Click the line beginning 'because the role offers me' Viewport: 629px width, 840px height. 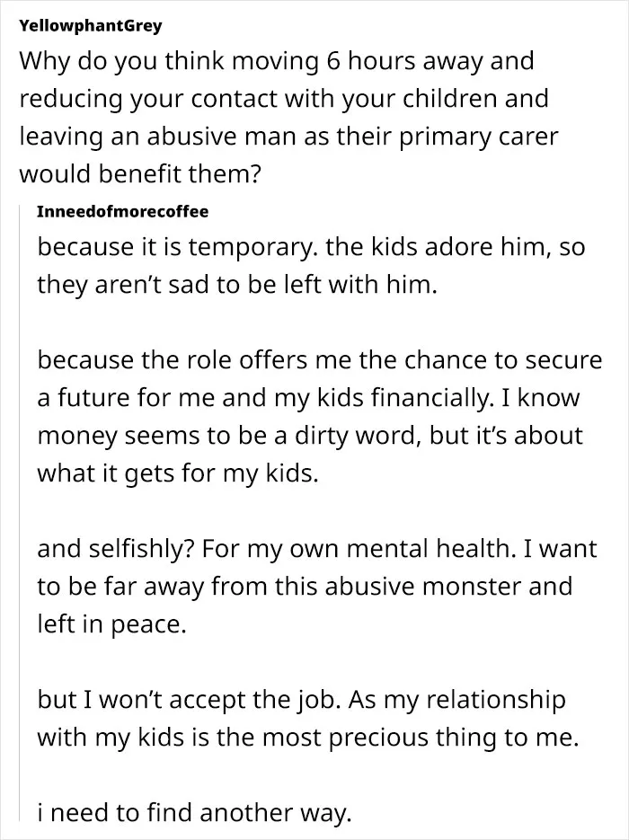tap(320, 359)
